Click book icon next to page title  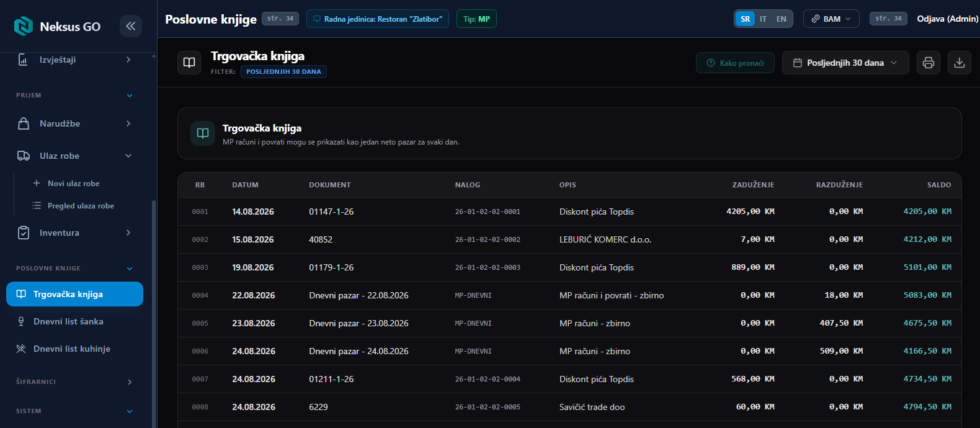(x=189, y=63)
